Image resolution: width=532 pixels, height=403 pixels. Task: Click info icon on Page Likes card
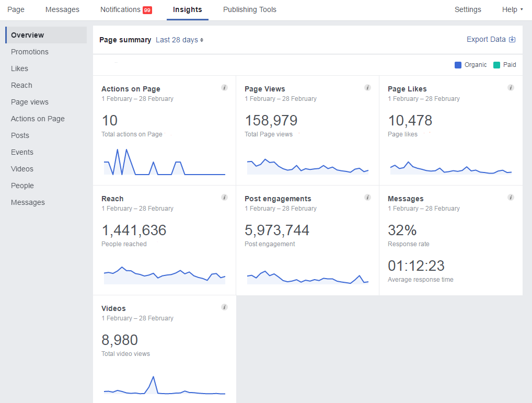tap(511, 88)
